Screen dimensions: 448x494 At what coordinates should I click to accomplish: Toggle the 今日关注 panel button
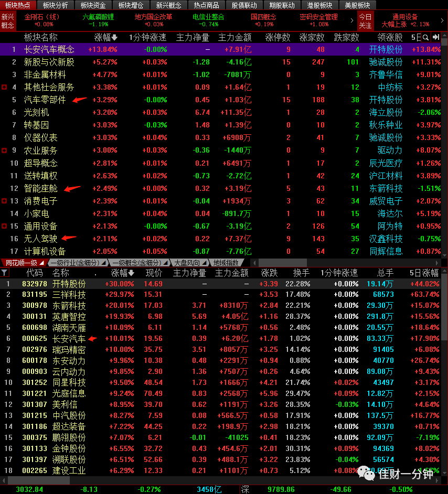[x=366, y=21]
